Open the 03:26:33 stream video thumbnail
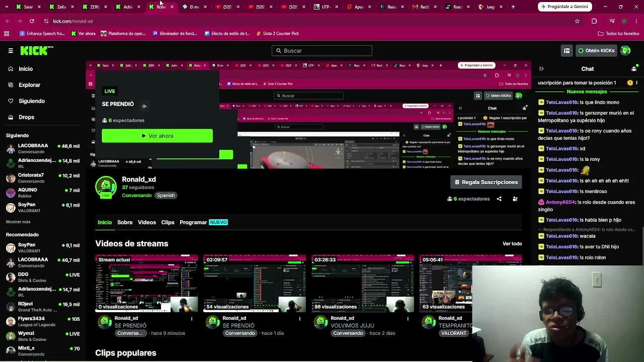Screen dimensions: 644x362 coord(363,284)
